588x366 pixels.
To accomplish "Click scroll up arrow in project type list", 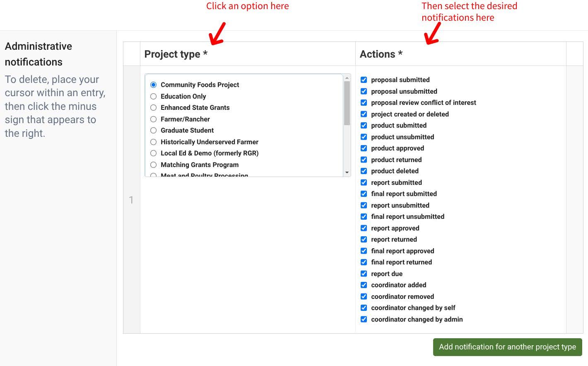I will pos(347,78).
